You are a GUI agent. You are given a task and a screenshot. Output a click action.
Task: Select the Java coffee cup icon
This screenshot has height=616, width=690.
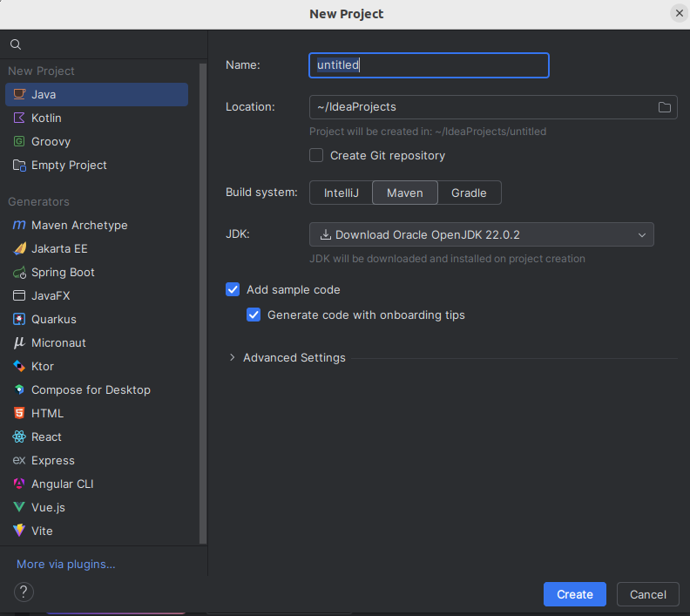(x=19, y=94)
